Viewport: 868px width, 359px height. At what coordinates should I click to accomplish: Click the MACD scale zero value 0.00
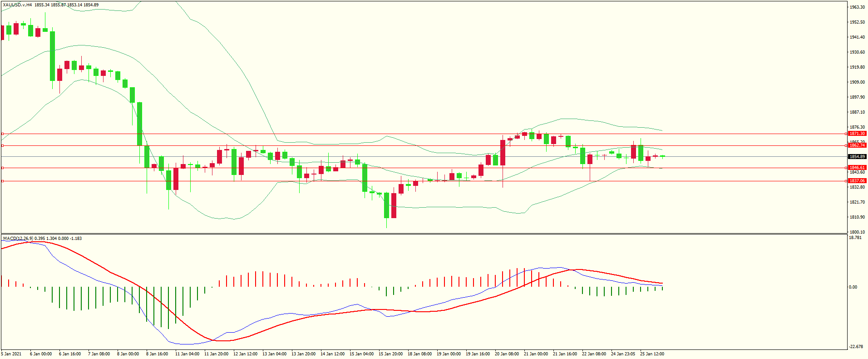pos(853,287)
